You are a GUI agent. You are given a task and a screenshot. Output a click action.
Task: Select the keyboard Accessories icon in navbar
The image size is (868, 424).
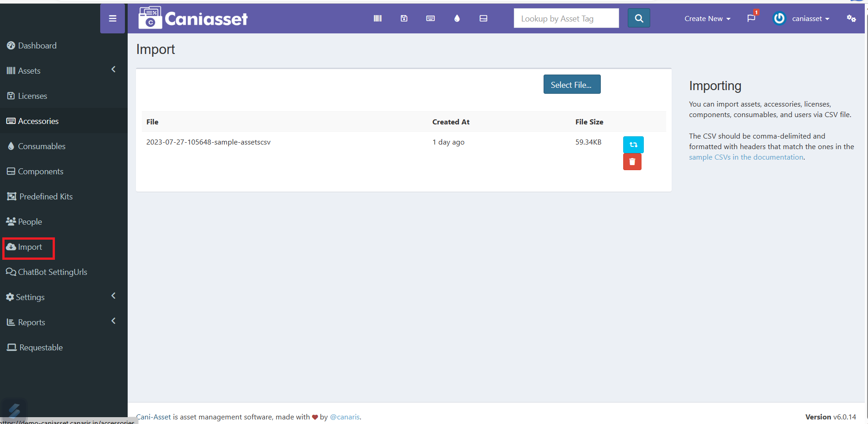[430, 18]
